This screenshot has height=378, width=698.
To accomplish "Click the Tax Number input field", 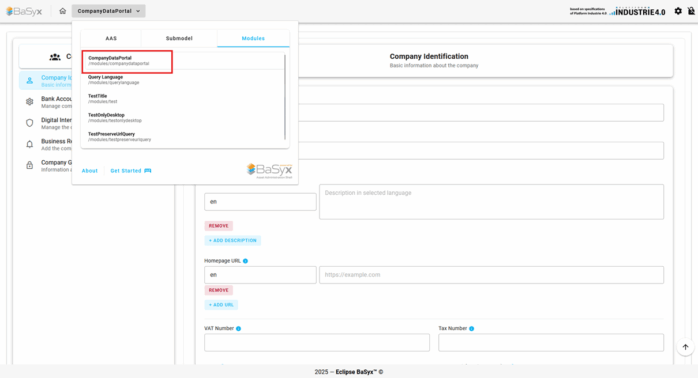I will (x=551, y=342).
